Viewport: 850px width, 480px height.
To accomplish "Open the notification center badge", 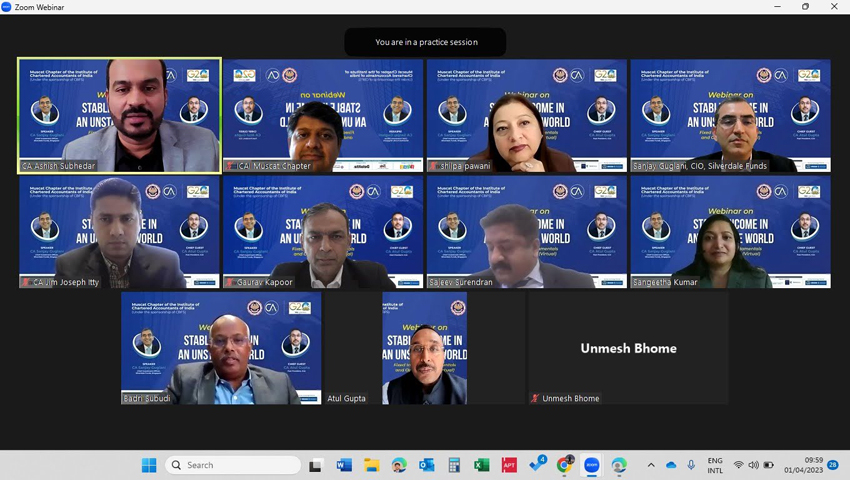I will [833, 465].
